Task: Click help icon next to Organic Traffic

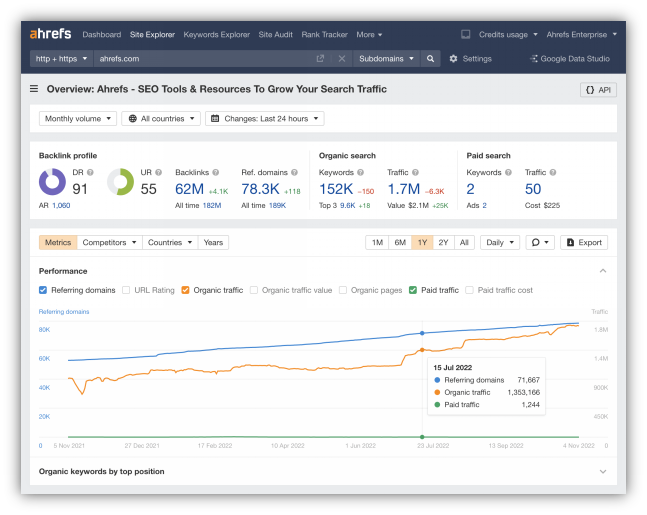Action: (415, 172)
